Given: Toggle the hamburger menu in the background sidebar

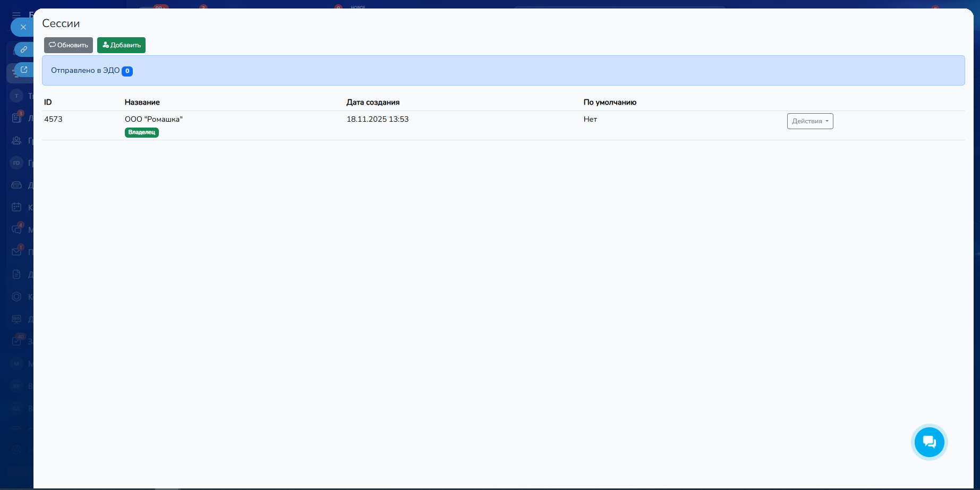Looking at the screenshot, I should 16,14.
